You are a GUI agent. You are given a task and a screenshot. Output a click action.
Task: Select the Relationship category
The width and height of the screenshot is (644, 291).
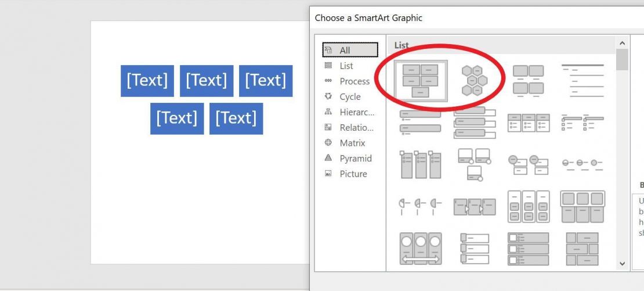click(x=356, y=128)
